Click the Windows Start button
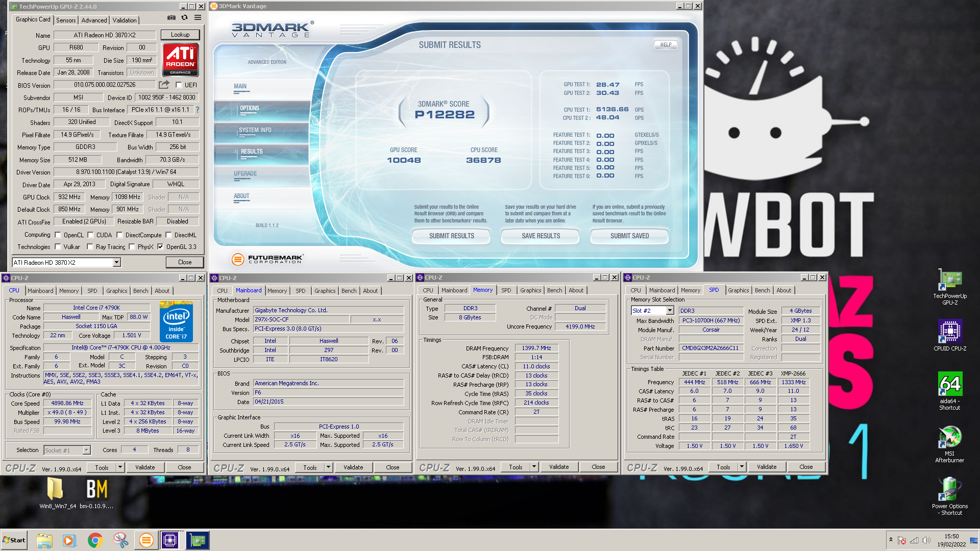 [14, 540]
